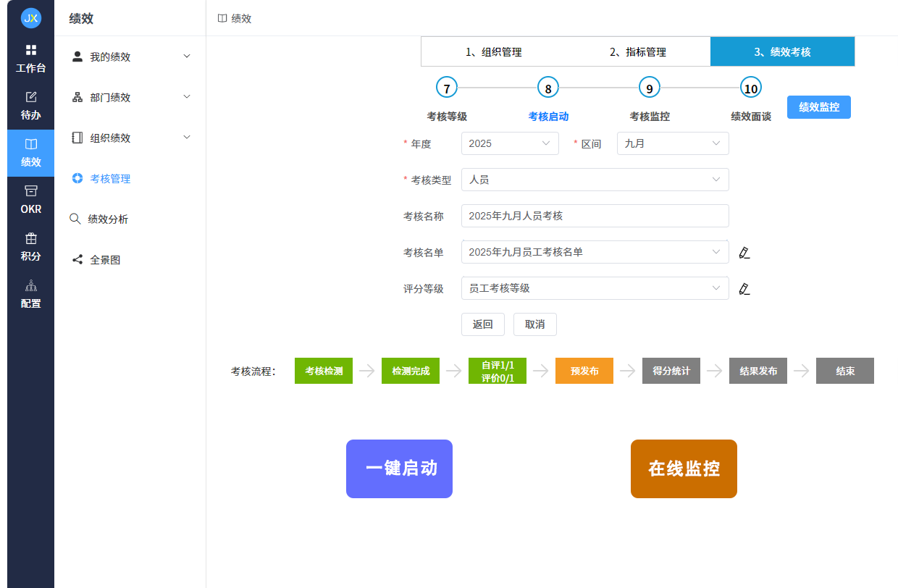The width and height of the screenshot is (898, 588).
Task: Switch to the 指标管理 tab
Action: pos(637,51)
